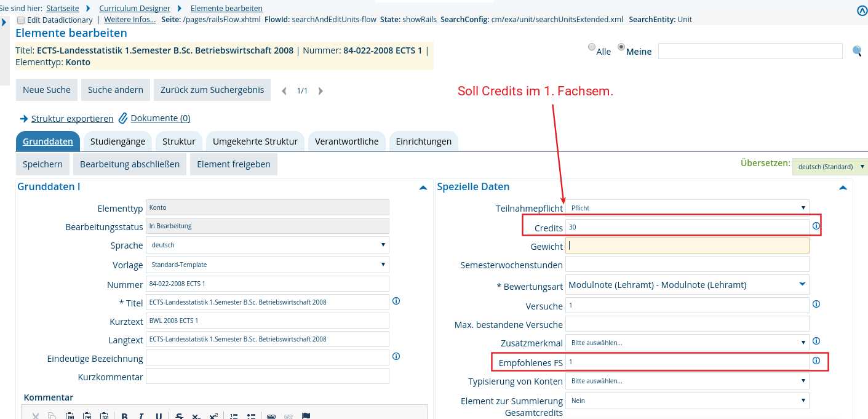Open the Vorlage dropdown
This screenshot has width=868, height=419.
point(268,265)
